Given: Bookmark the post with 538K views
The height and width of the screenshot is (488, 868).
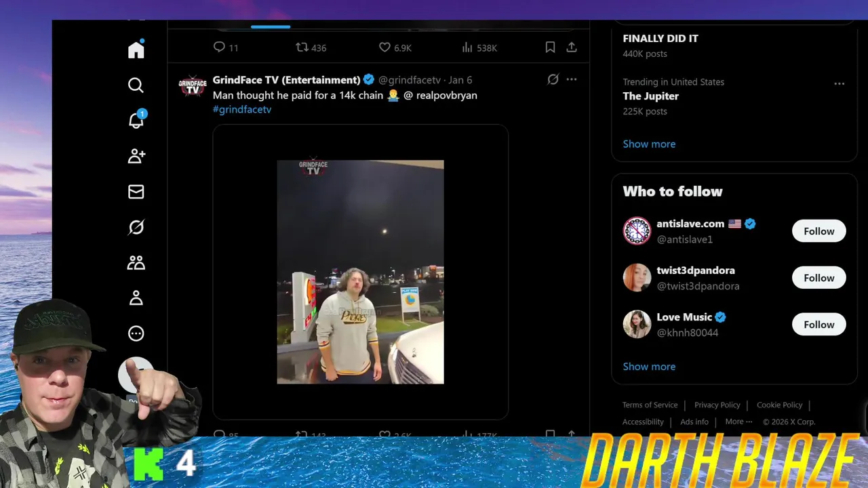Looking at the screenshot, I should (x=550, y=47).
